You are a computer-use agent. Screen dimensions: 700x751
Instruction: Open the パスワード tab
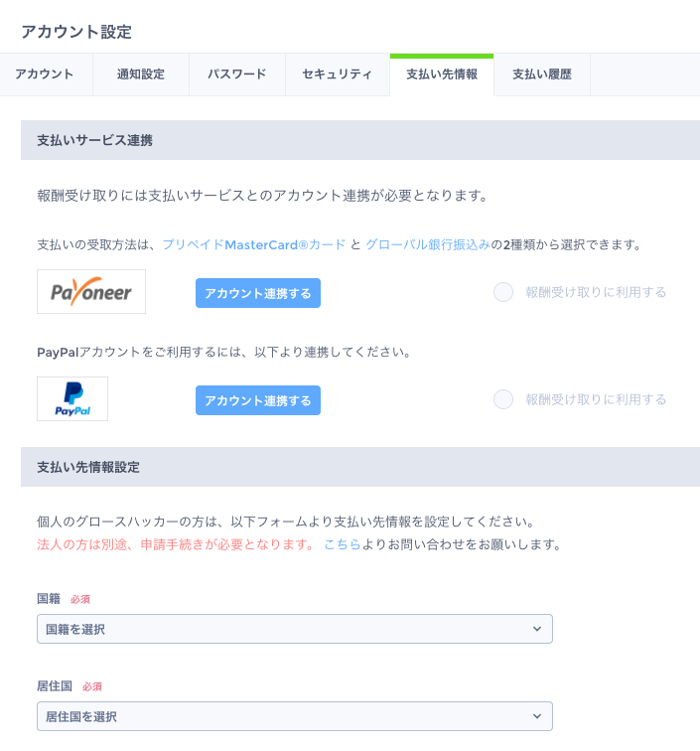pos(237,75)
